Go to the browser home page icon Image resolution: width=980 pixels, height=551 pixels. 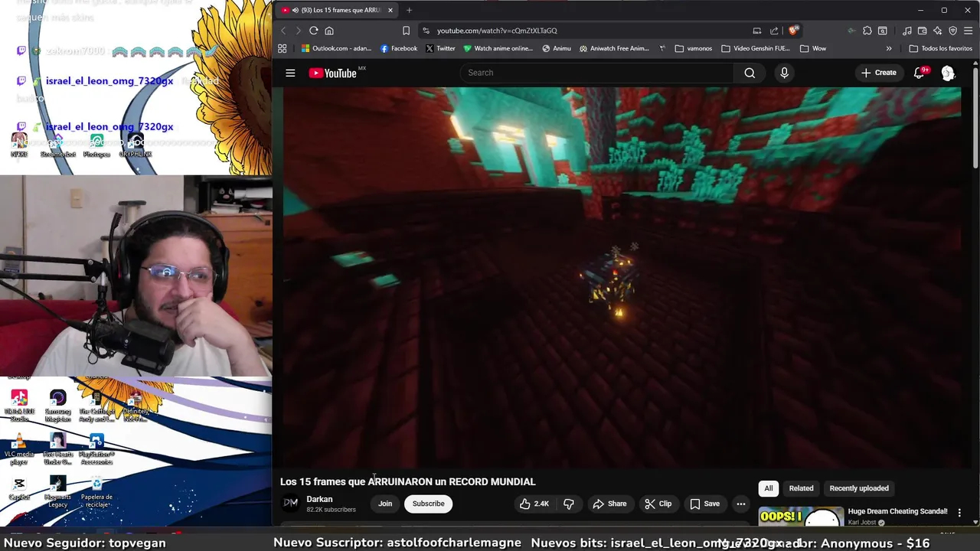pos(329,31)
